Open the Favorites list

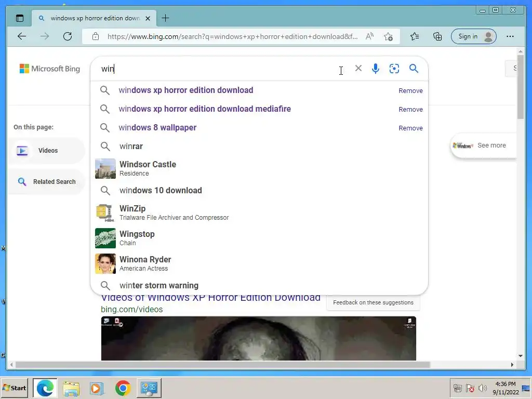point(415,36)
